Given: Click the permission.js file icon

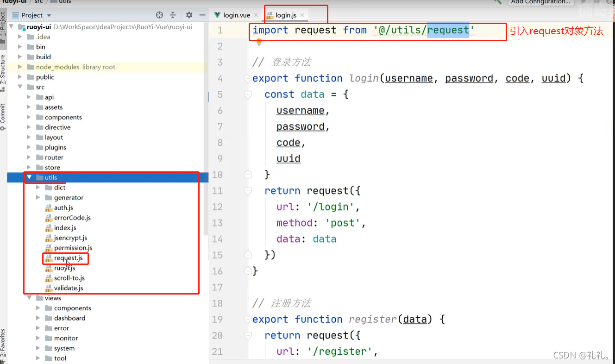Looking at the screenshot, I should point(49,248).
